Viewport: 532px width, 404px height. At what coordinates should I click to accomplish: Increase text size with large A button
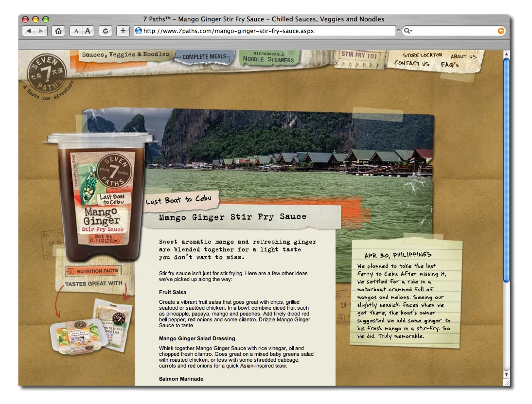click(x=88, y=31)
